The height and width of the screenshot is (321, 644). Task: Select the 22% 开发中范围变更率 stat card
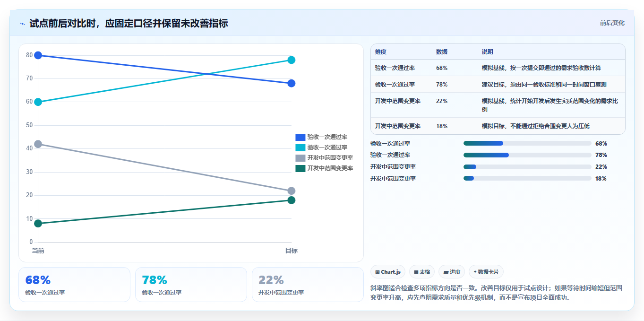[308, 285]
